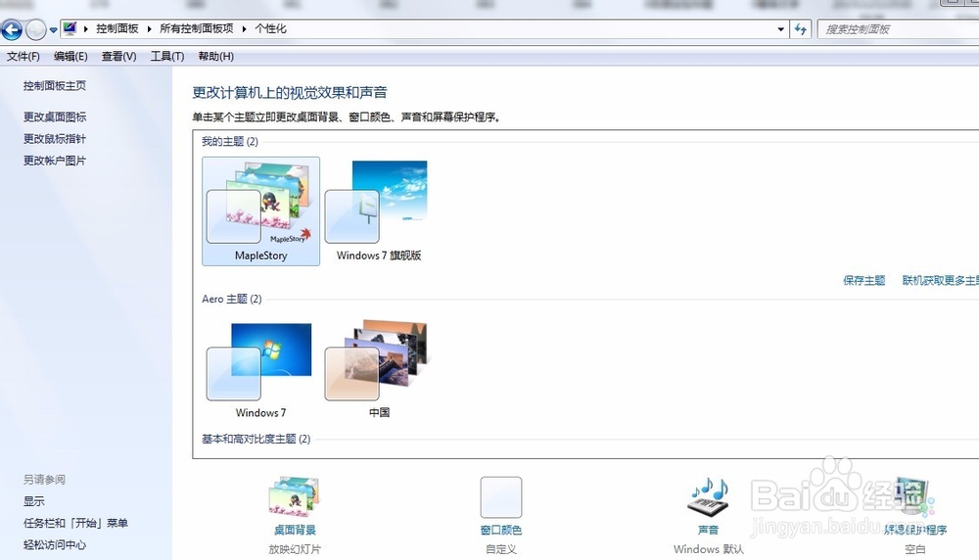Expand the chevron after 控制面板 breadcrumb
The height and width of the screenshot is (560, 979).
point(149,28)
